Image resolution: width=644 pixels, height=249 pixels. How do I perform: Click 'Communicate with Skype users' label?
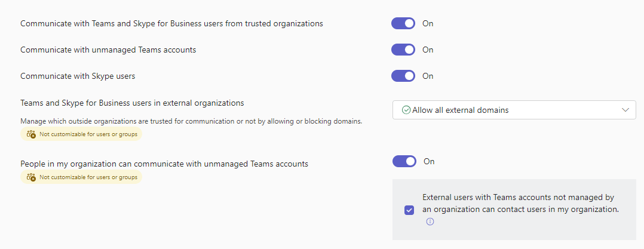(76, 76)
